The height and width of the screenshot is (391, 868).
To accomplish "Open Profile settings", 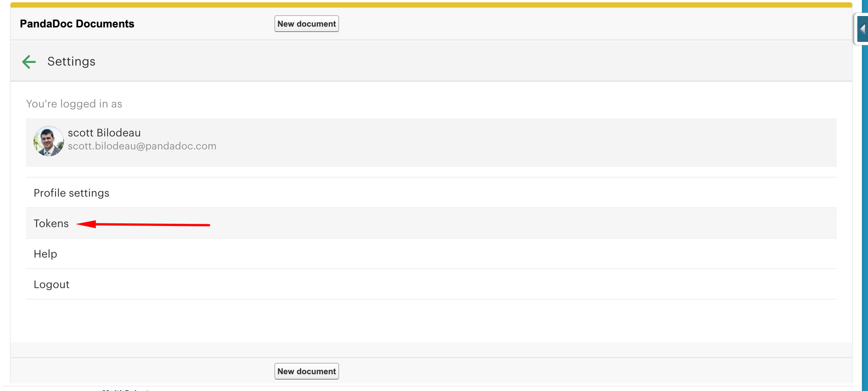I will tap(431, 193).
